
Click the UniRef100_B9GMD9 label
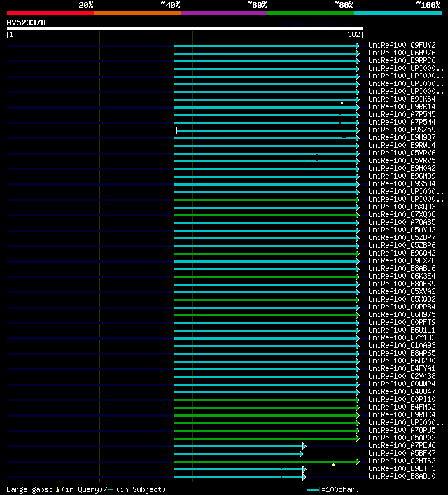(402, 176)
